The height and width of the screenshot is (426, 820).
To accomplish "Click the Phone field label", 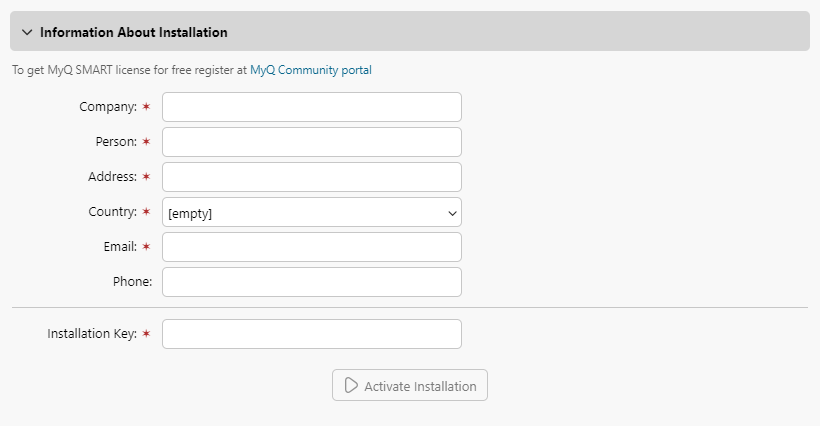I will coord(132,281).
